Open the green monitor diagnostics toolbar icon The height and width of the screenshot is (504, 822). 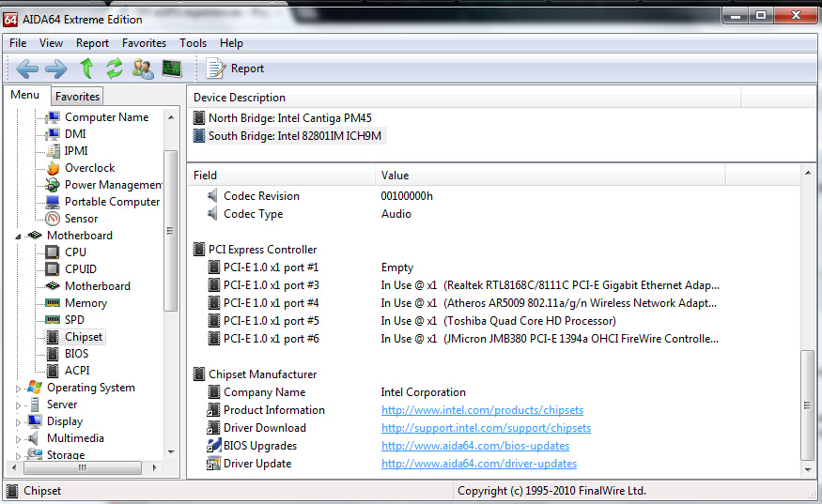tap(171, 69)
